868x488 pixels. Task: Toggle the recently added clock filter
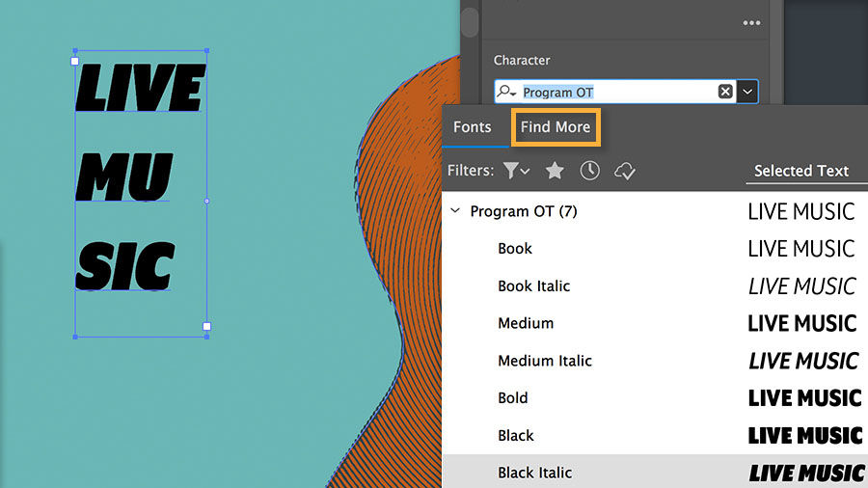(589, 171)
